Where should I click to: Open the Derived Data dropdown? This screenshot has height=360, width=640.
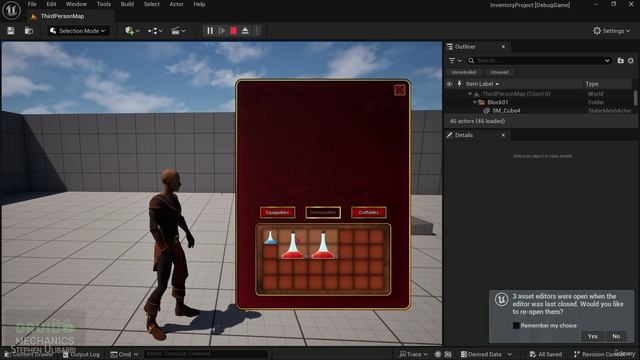[x=486, y=354]
